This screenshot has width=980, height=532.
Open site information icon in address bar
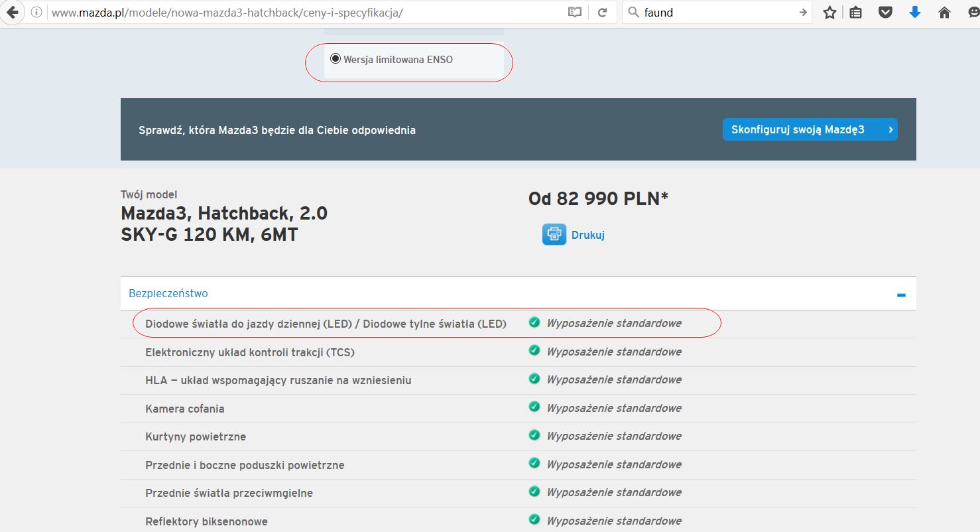tap(37, 13)
